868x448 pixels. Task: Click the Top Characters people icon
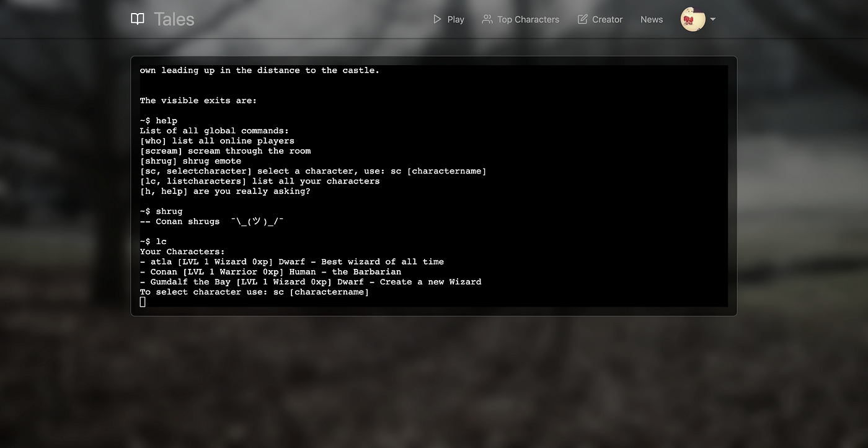pyautogui.click(x=487, y=19)
